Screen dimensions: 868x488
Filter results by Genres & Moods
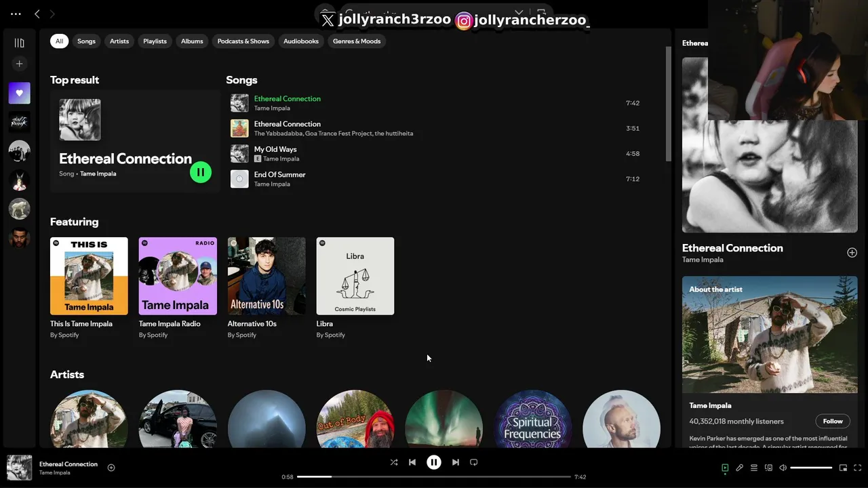click(x=357, y=41)
